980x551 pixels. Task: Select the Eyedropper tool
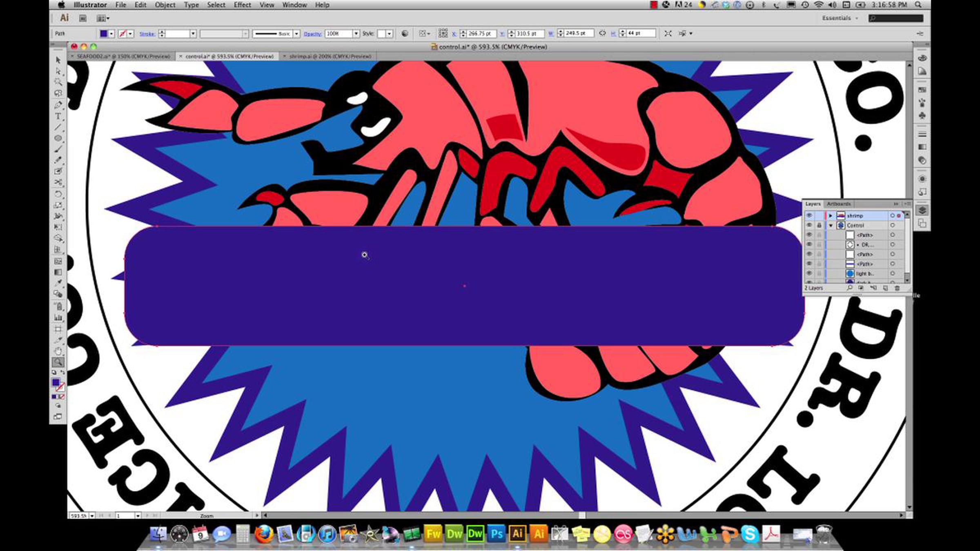pyautogui.click(x=58, y=282)
